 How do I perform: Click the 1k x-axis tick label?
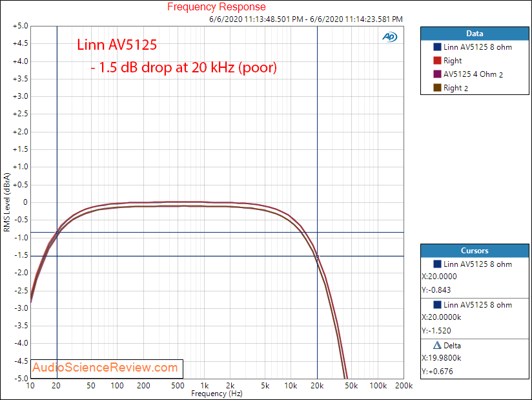click(204, 386)
